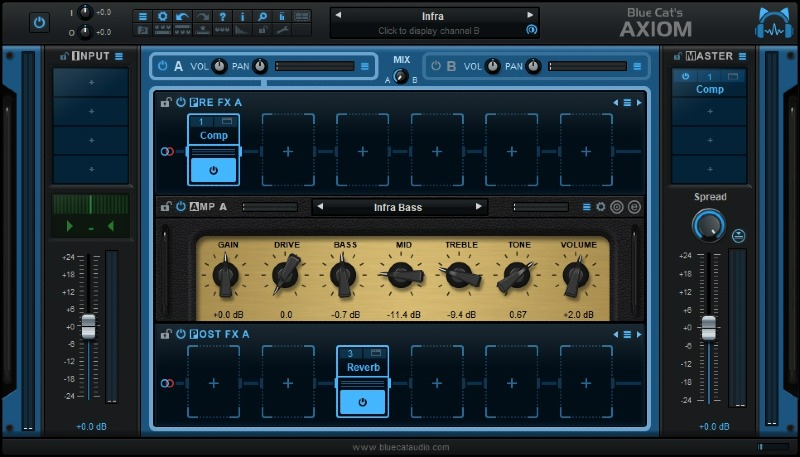Open the MASTER section menu

(742, 56)
